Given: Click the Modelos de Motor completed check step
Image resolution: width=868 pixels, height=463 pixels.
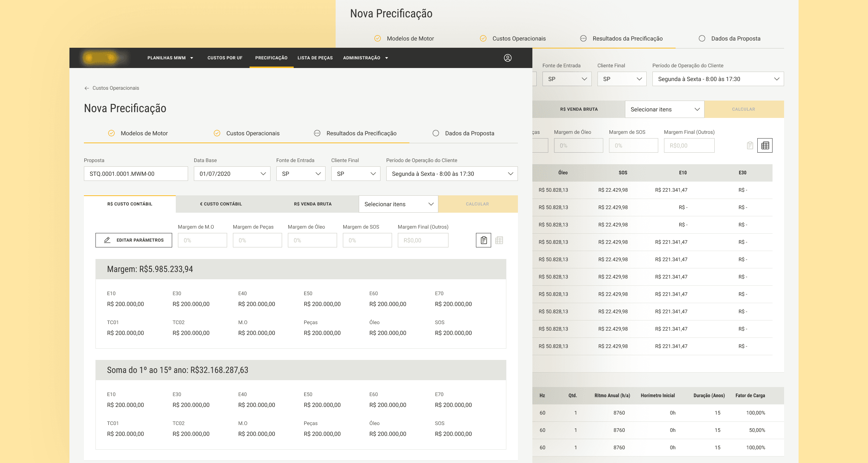Looking at the screenshot, I should pos(111,133).
